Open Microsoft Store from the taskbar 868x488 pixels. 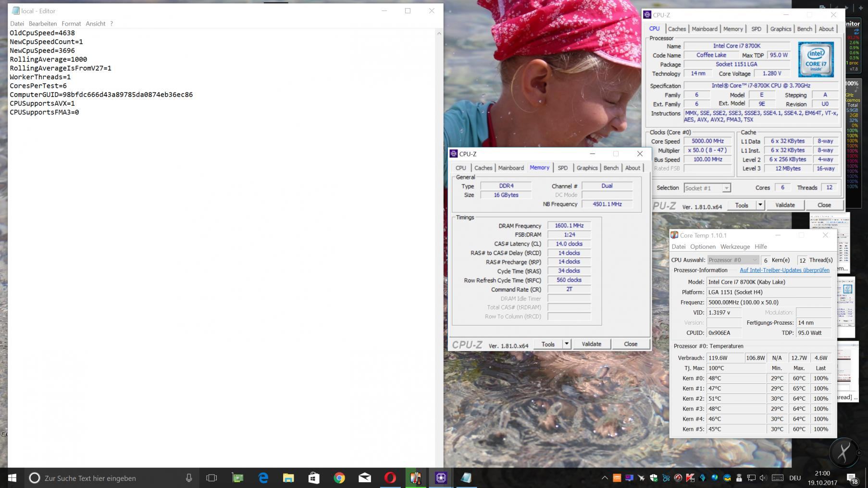(314, 478)
